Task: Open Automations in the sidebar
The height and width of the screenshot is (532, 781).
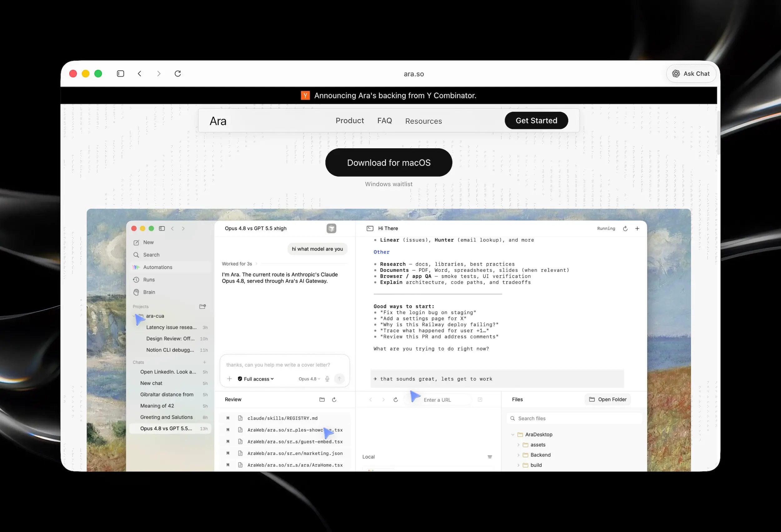Action: [x=170, y=267]
